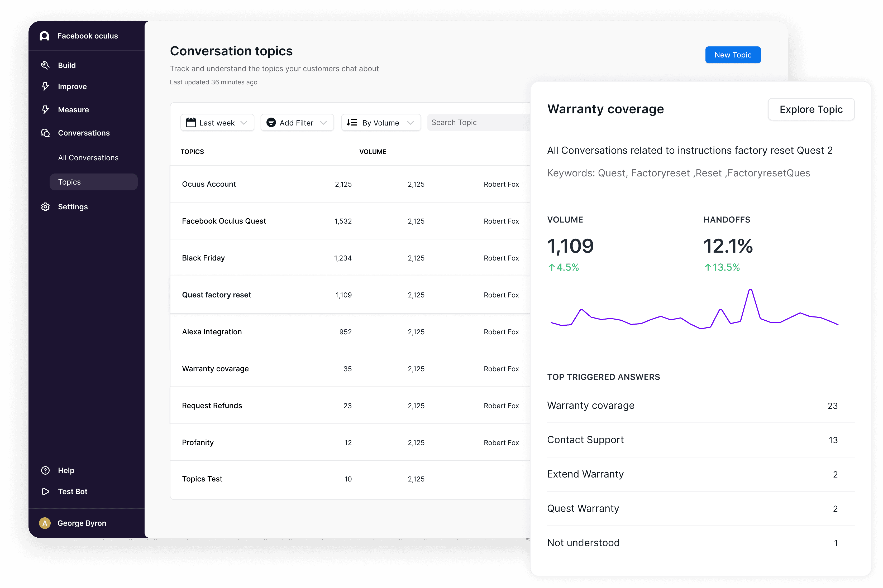Click the Facebook oculus workspace logo icon
883x588 pixels.
44,36
